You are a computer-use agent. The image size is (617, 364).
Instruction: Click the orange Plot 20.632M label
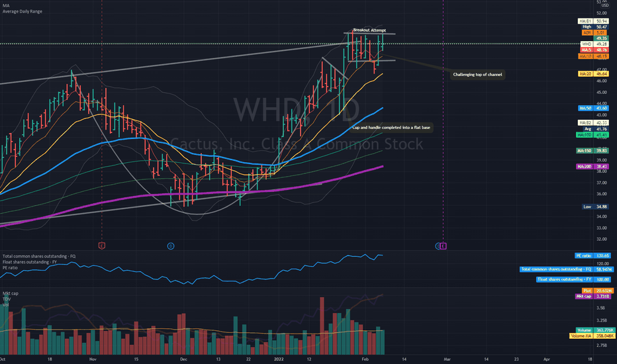(x=598, y=291)
